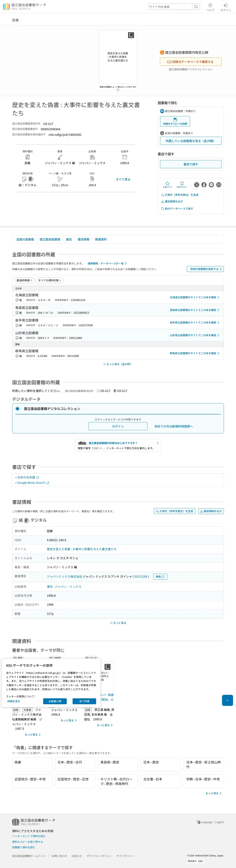Expand すべて見る in summary section
Viewport: 236px width, 868px height.
click(123, 180)
